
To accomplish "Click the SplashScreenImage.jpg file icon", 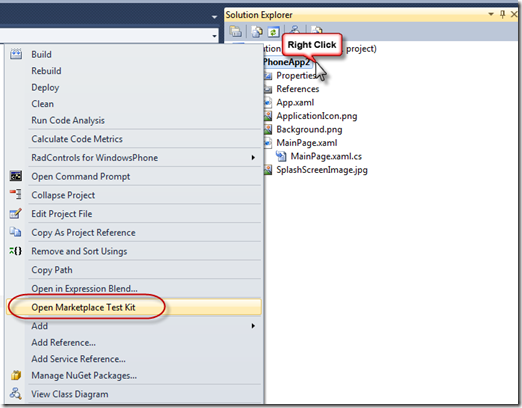I will (x=268, y=170).
